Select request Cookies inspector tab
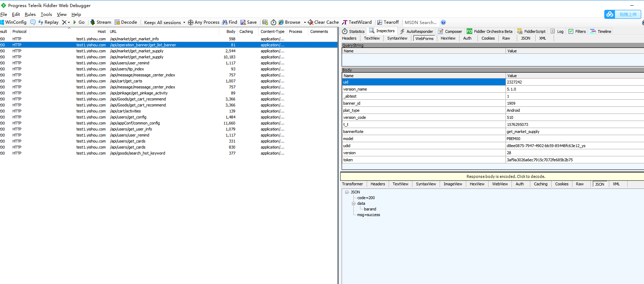 (x=488, y=38)
